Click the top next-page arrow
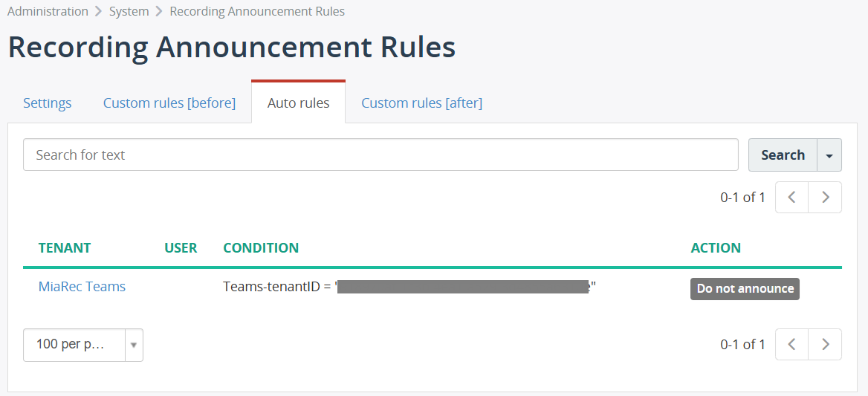This screenshot has height=396, width=868. click(825, 198)
